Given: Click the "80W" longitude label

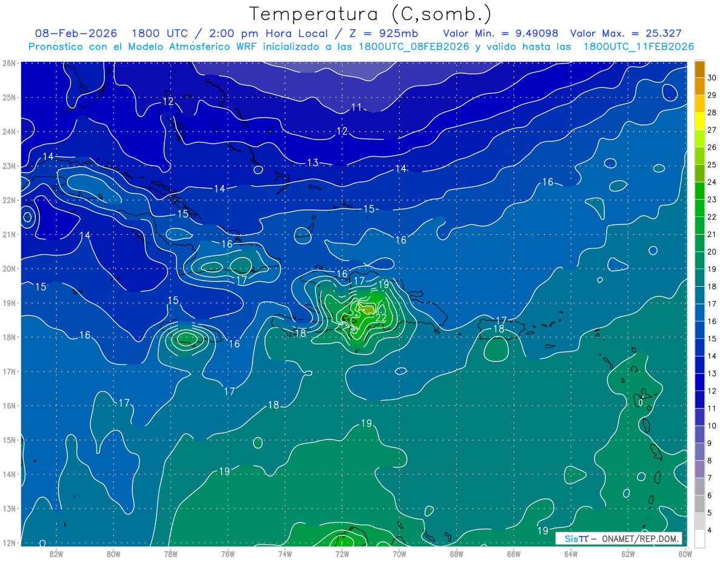Looking at the screenshot, I should pos(113,554).
